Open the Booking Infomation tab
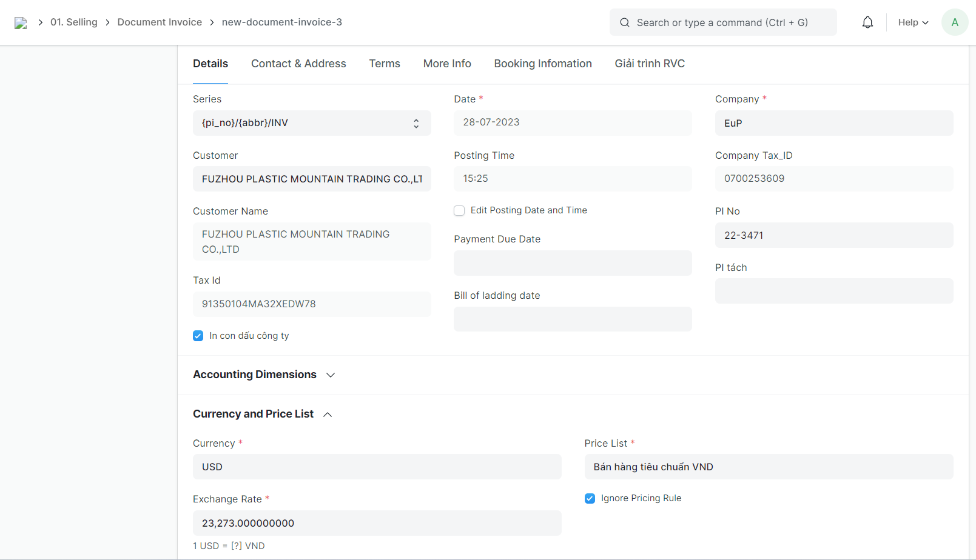Screen dimensions: 976x560 542,64
